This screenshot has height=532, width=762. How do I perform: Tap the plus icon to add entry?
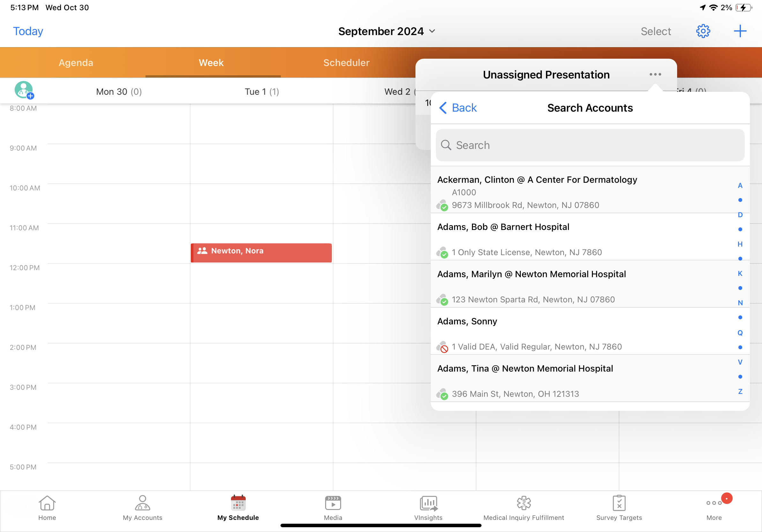coord(740,31)
